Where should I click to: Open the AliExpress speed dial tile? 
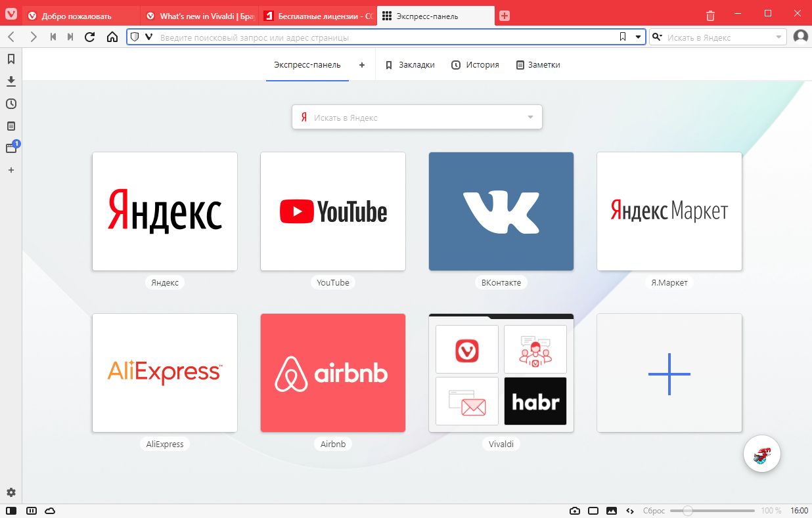point(165,373)
